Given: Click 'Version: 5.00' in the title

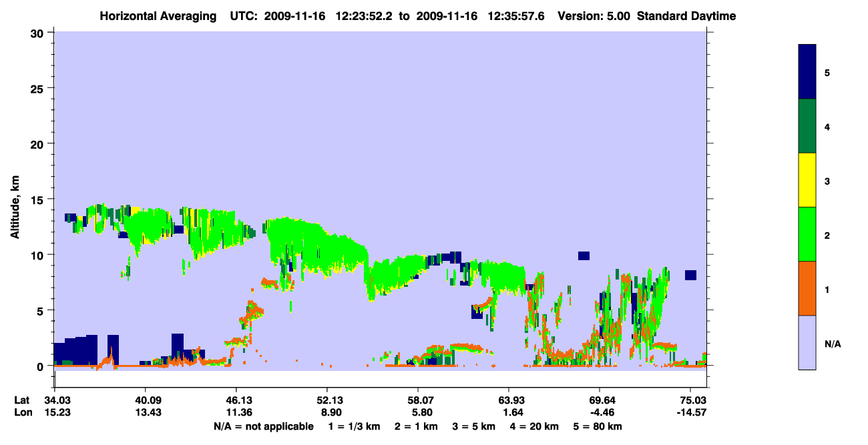Looking at the screenshot, I should coord(594,16).
